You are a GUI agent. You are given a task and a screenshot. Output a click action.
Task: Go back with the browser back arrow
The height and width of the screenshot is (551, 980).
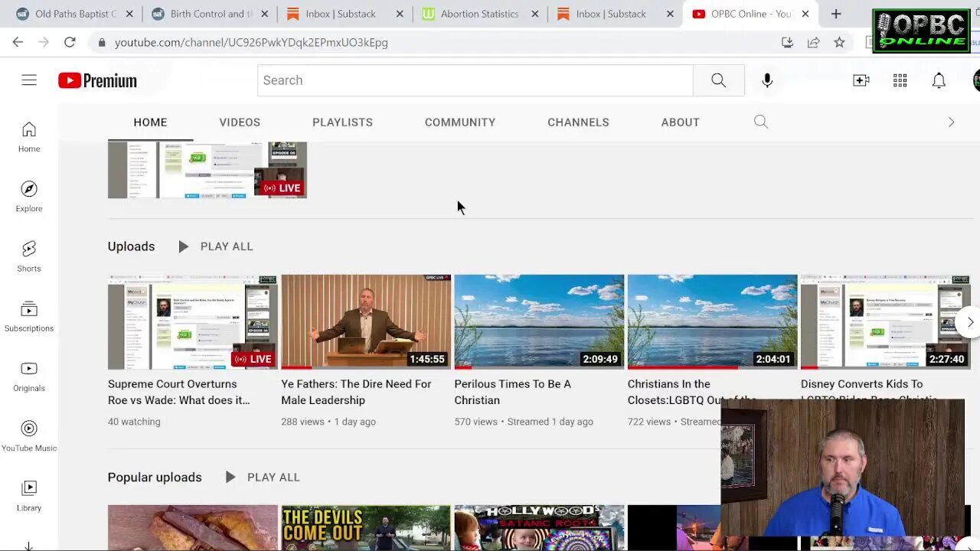[x=18, y=42]
